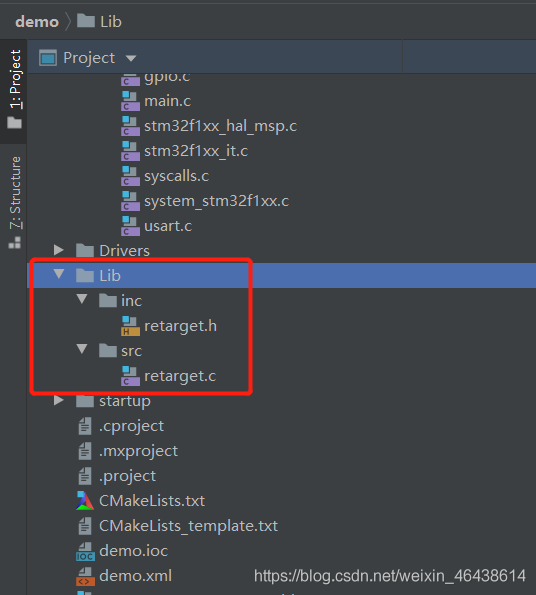Screen dimensions: 536x595
Task: Select system_stm32f1xx.c file name
Action: (216, 201)
